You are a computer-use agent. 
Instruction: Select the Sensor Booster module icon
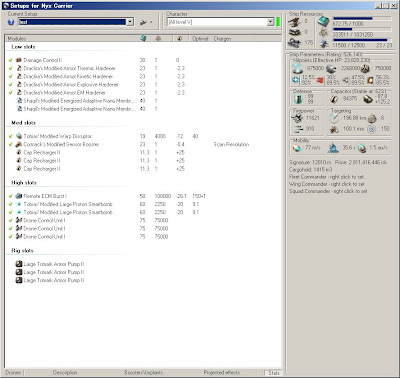point(19,144)
